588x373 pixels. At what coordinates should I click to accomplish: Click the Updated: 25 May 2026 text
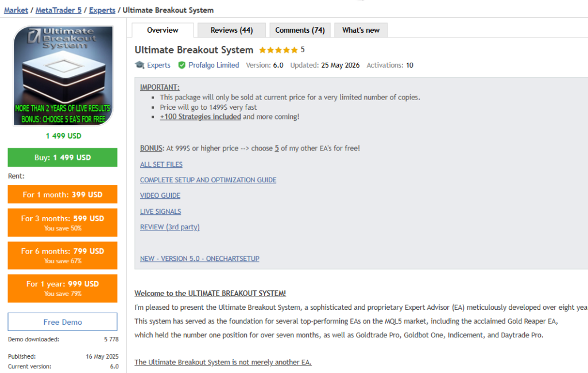tap(325, 65)
